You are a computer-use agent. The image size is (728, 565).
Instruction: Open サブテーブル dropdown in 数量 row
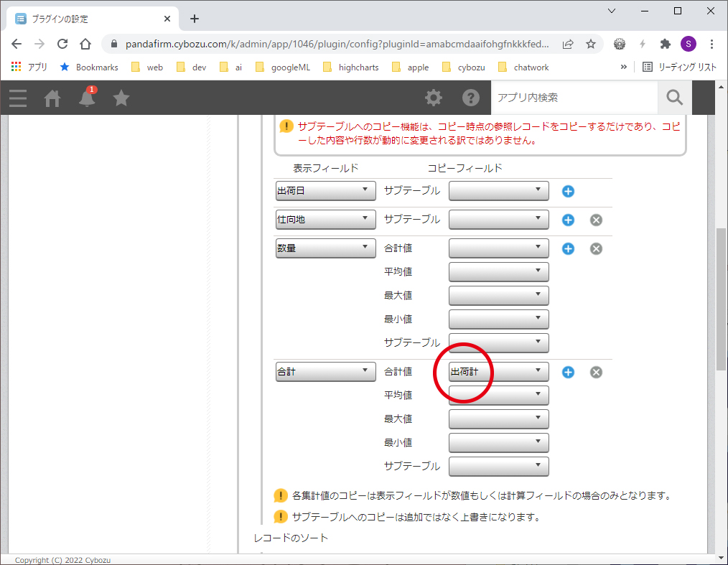click(x=499, y=343)
